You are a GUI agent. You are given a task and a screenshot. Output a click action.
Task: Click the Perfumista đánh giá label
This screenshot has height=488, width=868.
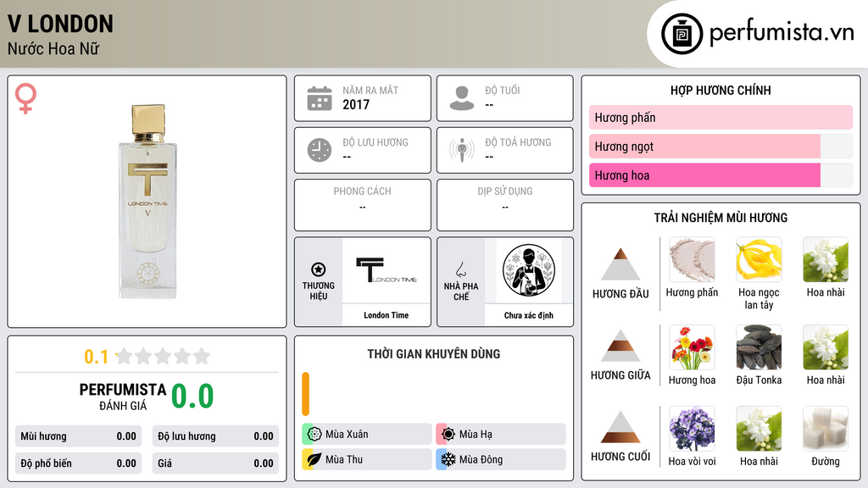pos(122,396)
